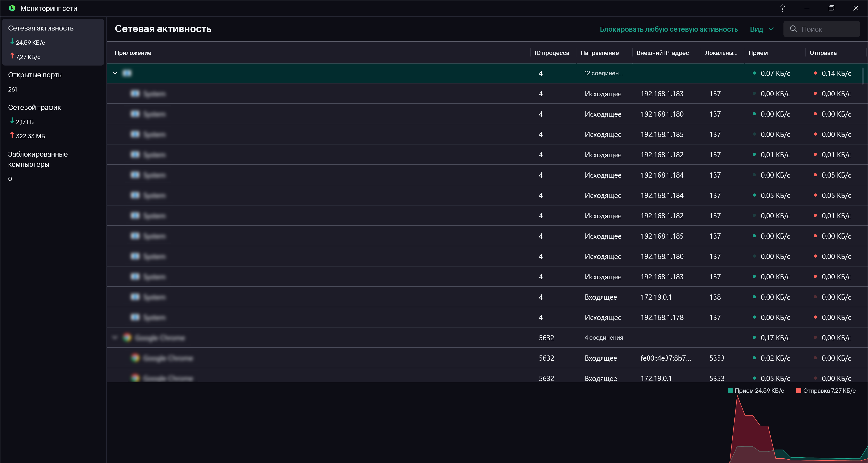Sort by Прием column header
This screenshot has width=868, height=463.
758,53
